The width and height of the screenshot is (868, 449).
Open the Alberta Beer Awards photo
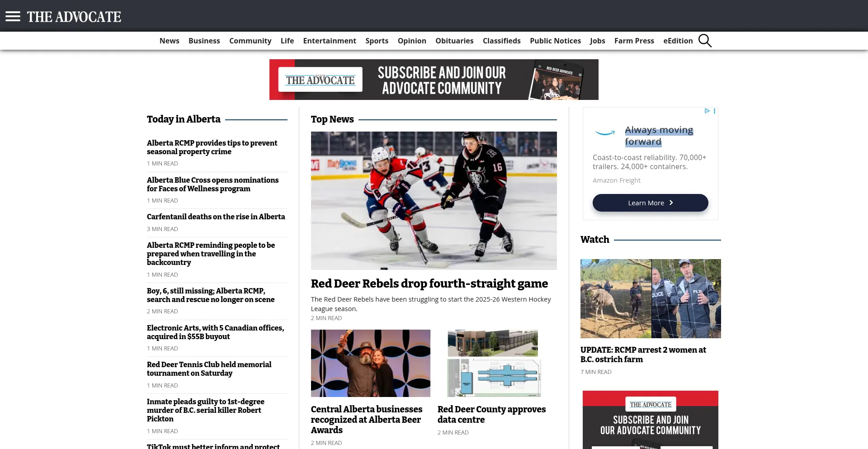coord(370,363)
